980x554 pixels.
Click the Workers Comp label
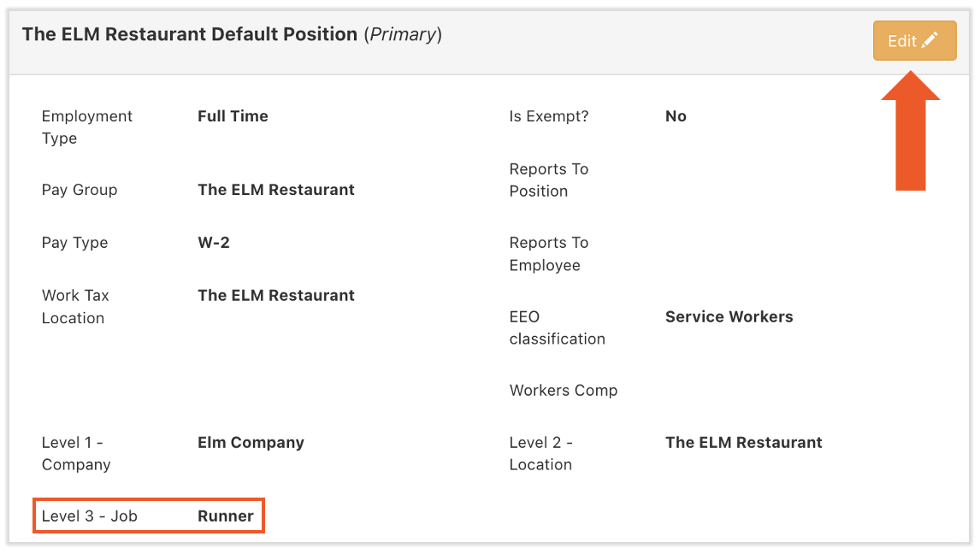tap(564, 391)
